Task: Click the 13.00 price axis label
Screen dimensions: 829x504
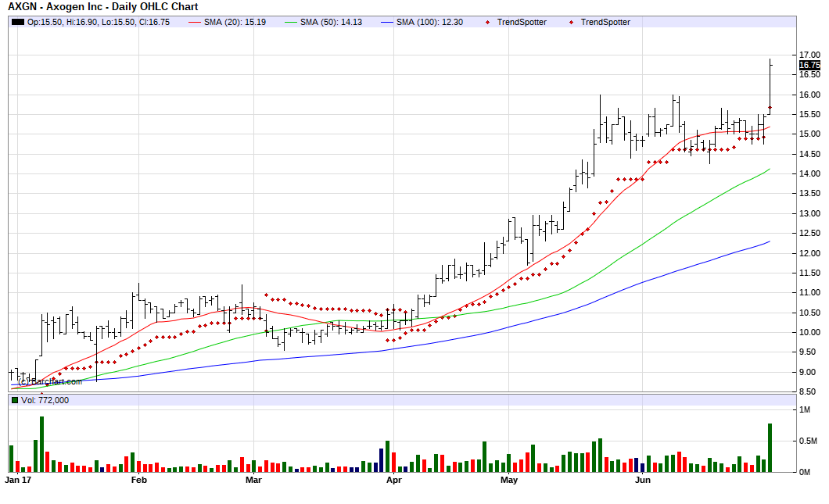Action: pos(809,213)
